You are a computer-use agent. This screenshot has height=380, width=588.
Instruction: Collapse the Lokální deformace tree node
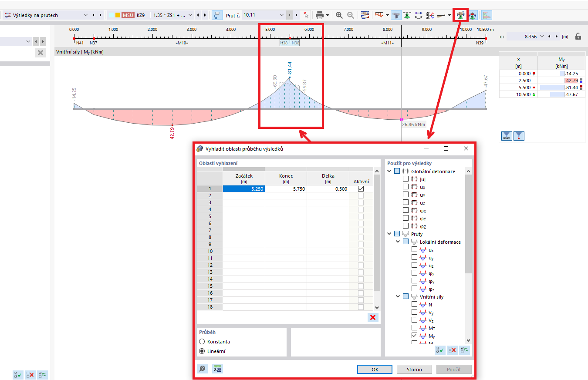[x=398, y=242]
